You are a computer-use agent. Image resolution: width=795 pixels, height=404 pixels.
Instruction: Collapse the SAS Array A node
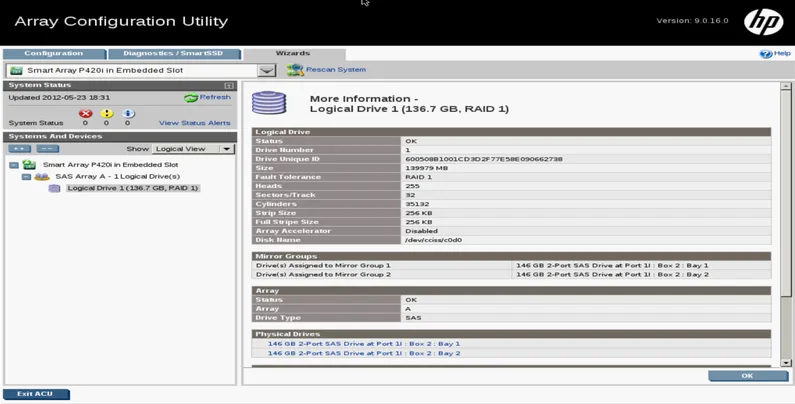pyautogui.click(x=26, y=177)
